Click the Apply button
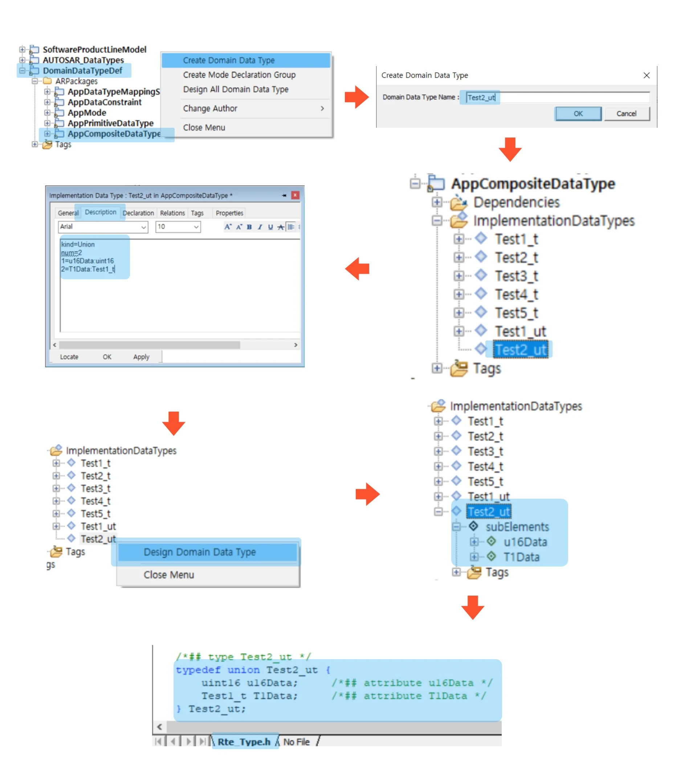Viewport: 697px width, 784px height. (141, 357)
